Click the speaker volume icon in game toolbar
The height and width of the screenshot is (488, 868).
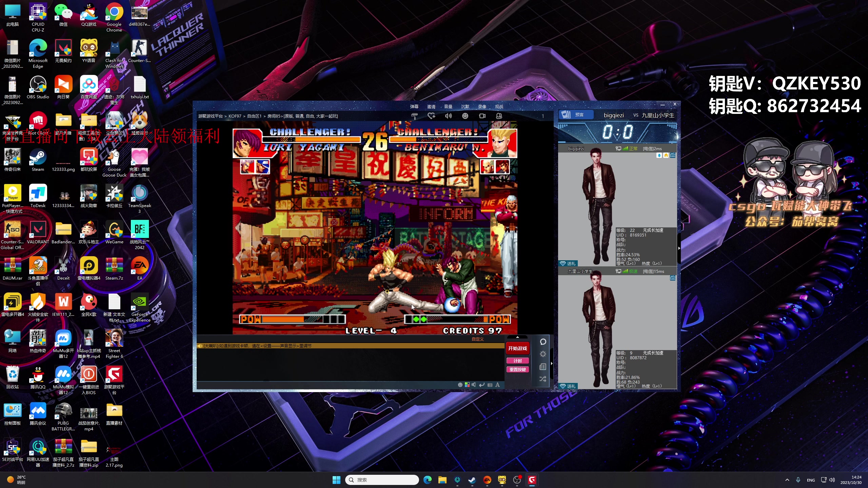[448, 116]
